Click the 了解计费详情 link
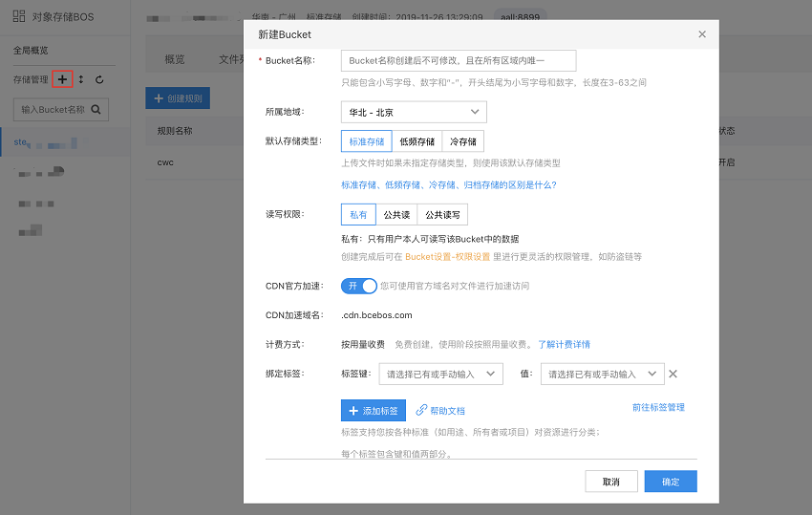 point(564,344)
